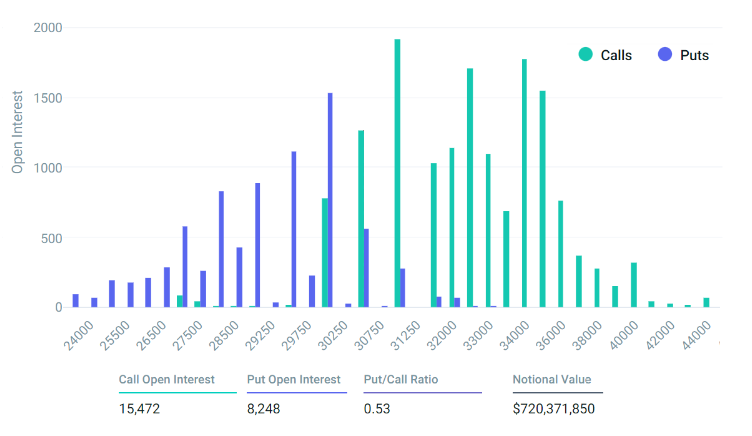Click the 24000 strike axis label
Viewport: 752px width, 436px height.
(x=80, y=332)
